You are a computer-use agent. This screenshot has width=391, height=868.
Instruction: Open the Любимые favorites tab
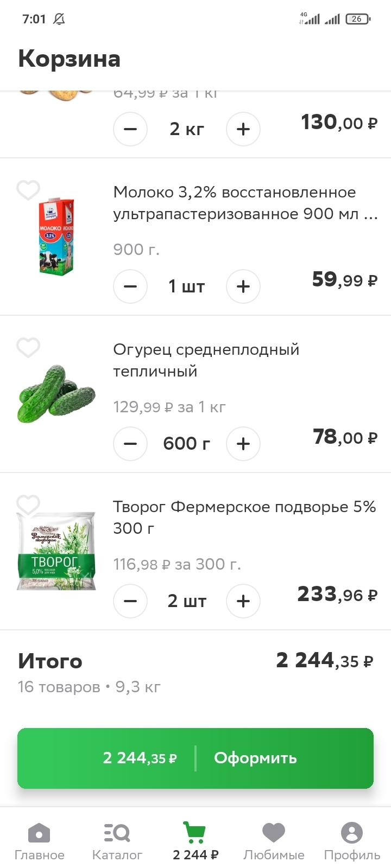pyautogui.click(x=274, y=841)
